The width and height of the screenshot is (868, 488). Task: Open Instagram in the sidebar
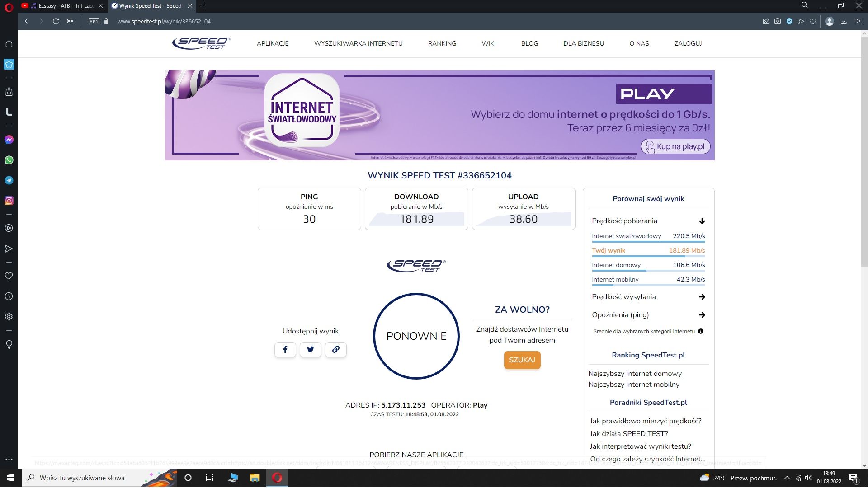(x=9, y=201)
